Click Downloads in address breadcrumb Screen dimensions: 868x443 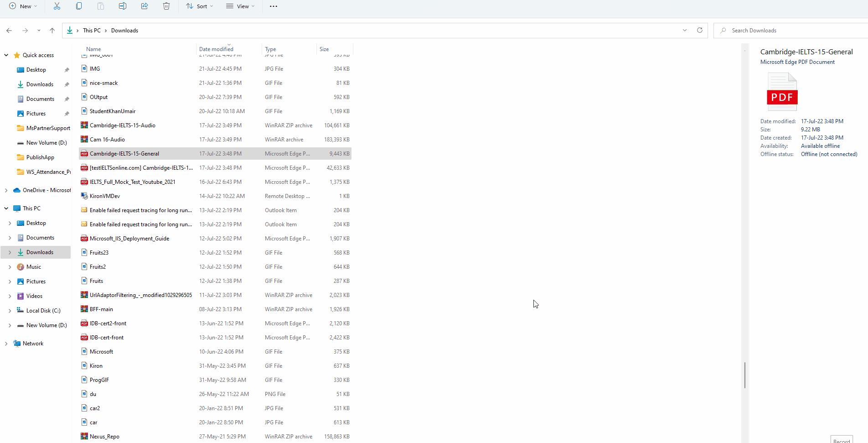pos(124,31)
